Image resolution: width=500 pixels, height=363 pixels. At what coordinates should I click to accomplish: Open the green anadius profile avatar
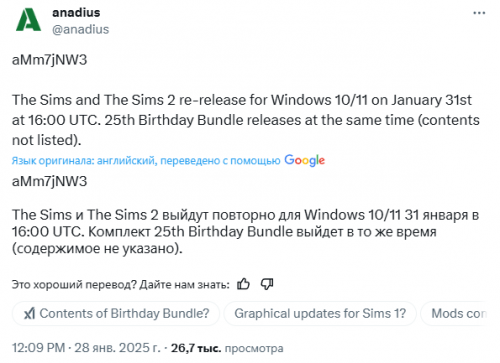(x=28, y=20)
